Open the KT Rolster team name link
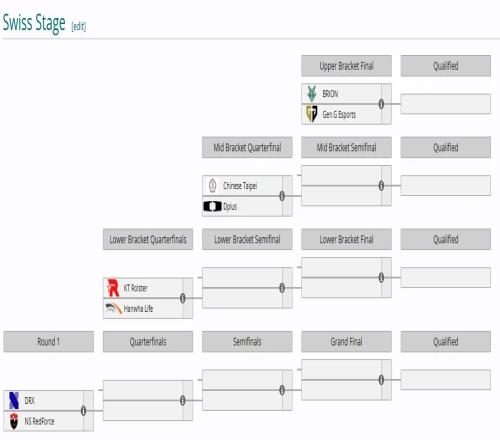 135,288
